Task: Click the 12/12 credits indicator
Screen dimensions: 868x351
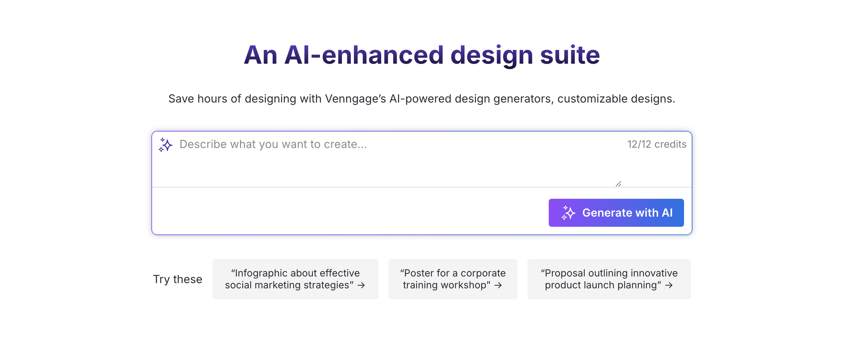Action: point(657,144)
